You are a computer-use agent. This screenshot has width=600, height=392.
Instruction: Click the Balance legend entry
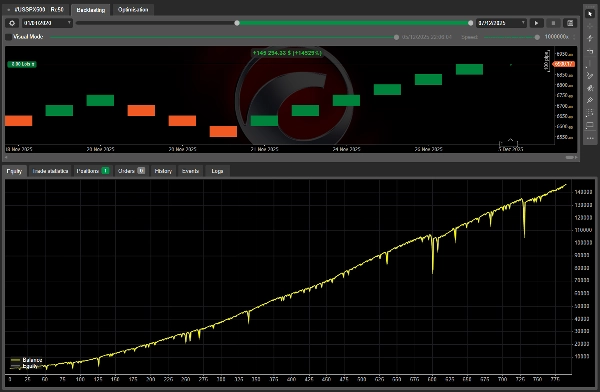point(27,360)
